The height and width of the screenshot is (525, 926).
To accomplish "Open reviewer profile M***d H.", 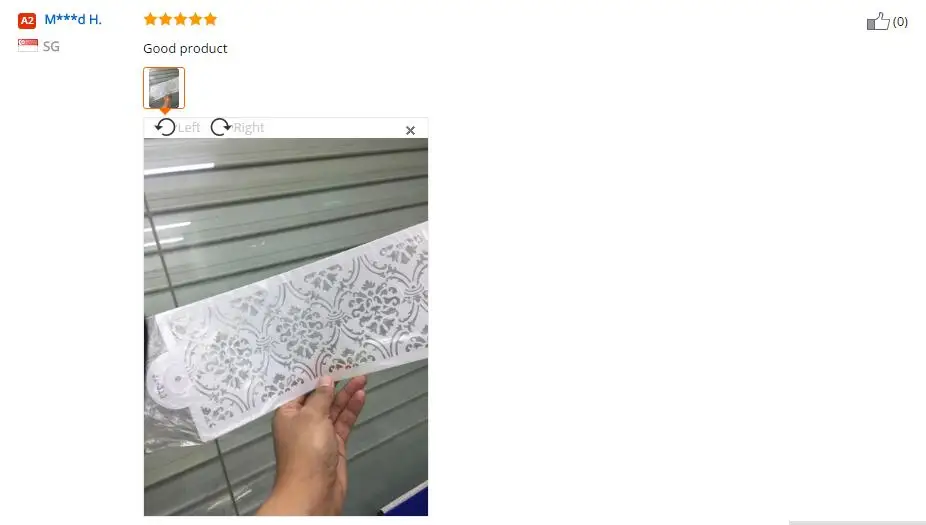I will tap(73, 19).
